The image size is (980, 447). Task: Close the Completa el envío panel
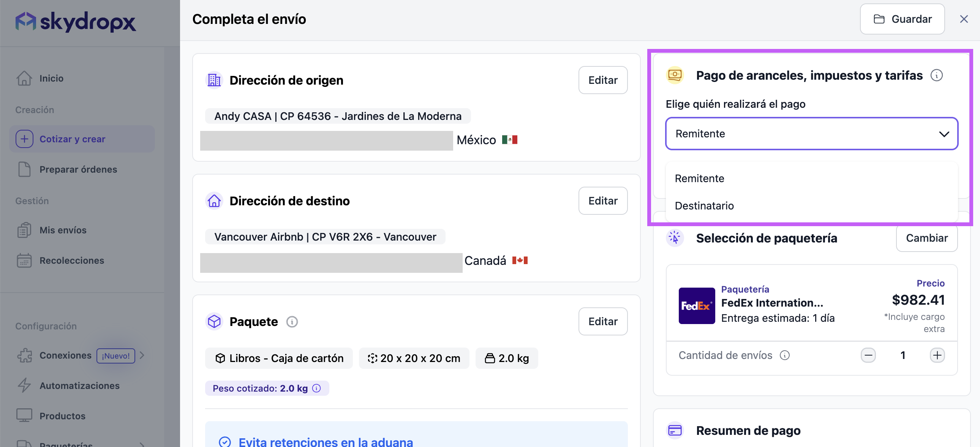(x=963, y=19)
